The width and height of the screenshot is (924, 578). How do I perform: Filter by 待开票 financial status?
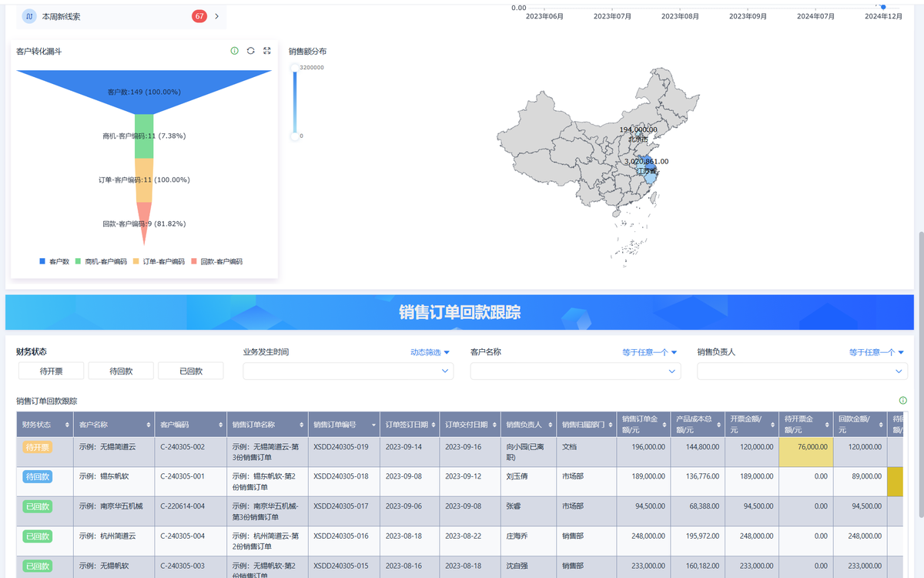[x=52, y=371]
